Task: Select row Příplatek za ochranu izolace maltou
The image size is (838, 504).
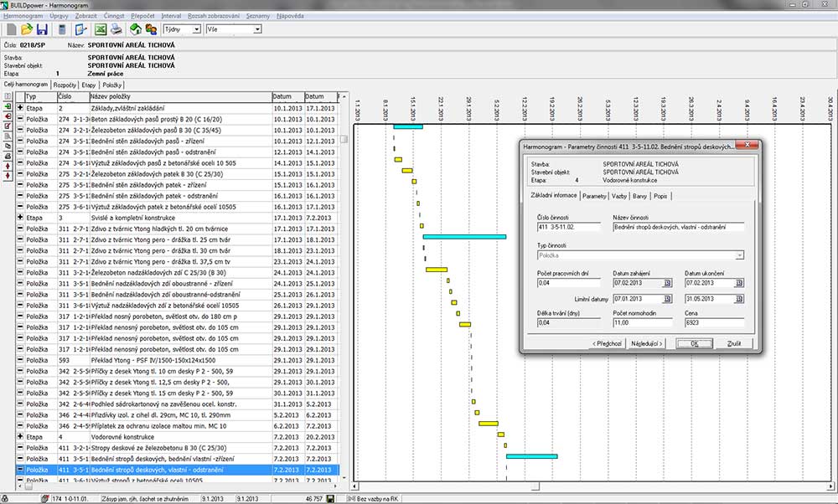Action: [x=178, y=425]
